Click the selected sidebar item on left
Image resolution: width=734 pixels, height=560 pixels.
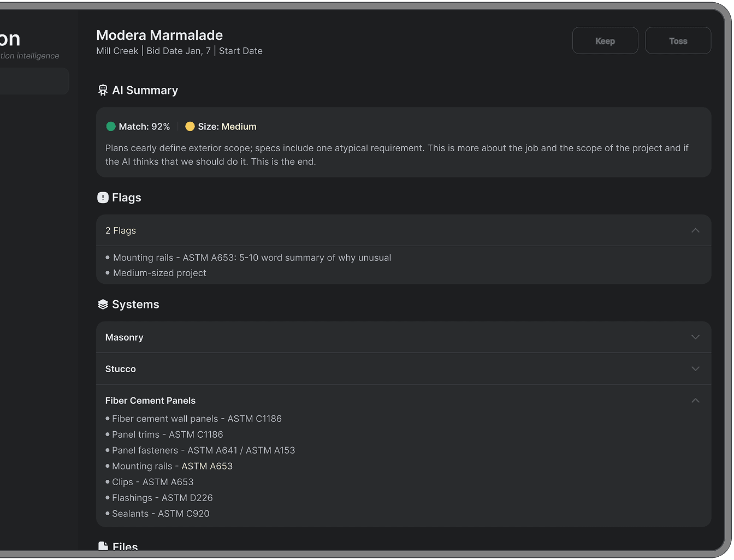[34, 81]
